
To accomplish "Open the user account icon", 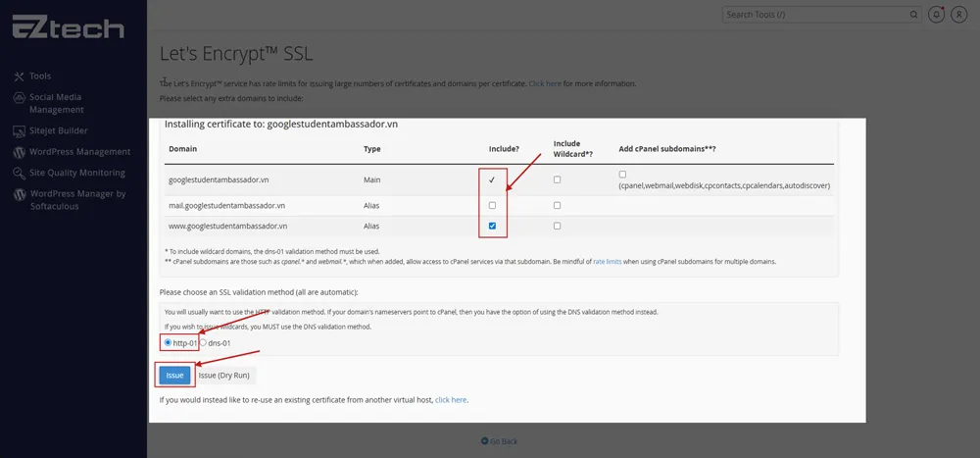I will [x=958, y=15].
